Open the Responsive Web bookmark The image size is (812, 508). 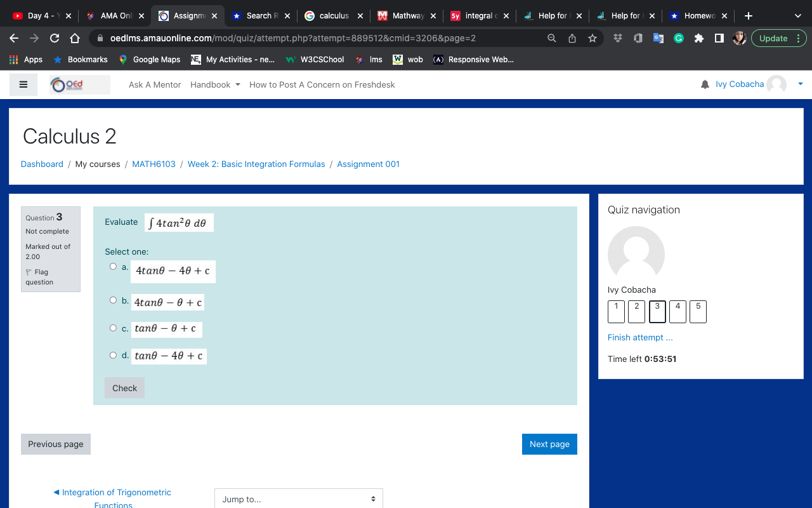coord(473,60)
